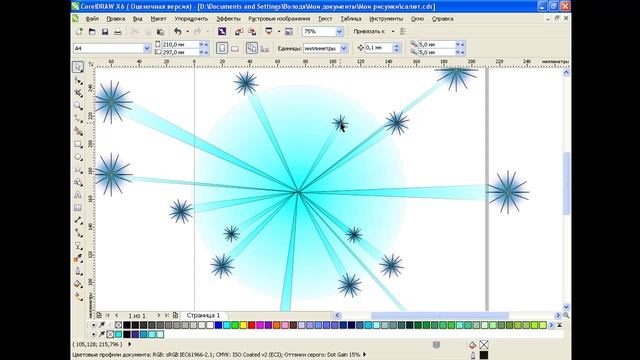Select the Basic Shapes tool in the toolbox
Viewport: 640px width, 360px height.
click(x=78, y=182)
